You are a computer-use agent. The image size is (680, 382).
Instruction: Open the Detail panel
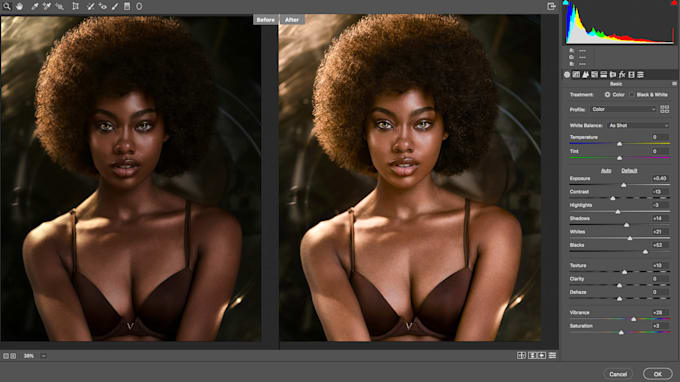click(x=585, y=75)
